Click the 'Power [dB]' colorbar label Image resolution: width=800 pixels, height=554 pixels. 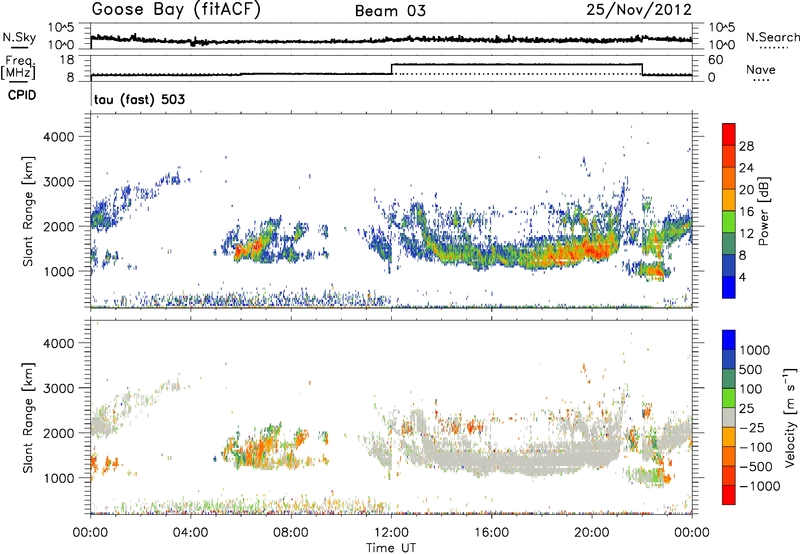pos(764,211)
